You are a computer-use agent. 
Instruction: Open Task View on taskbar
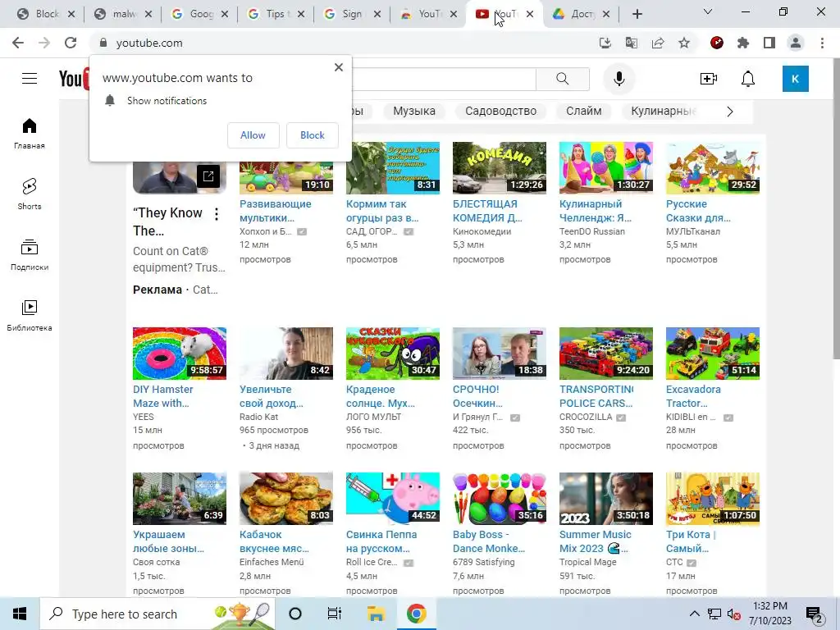coord(335,614)
